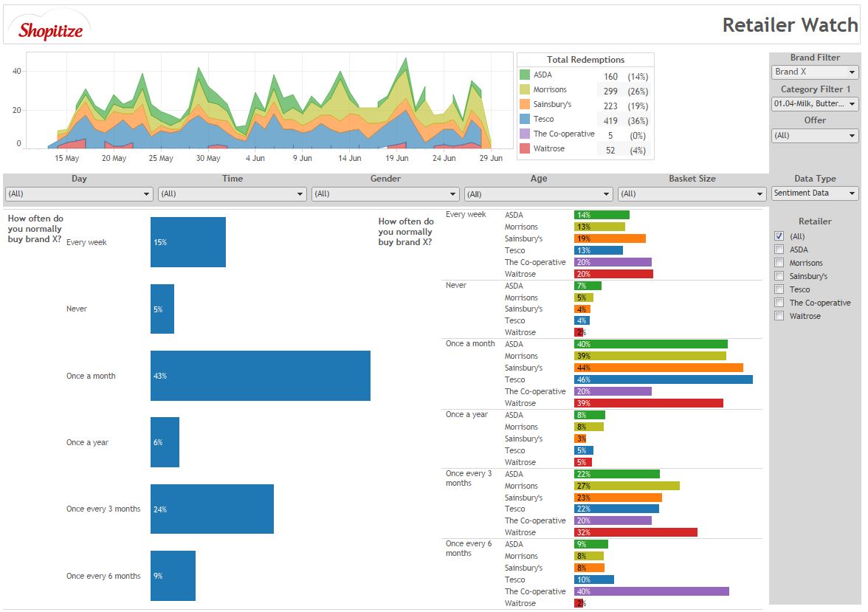Check the Waitrose retailer checkbox
The height and width of the screenshot is (612, 868).
779,316
